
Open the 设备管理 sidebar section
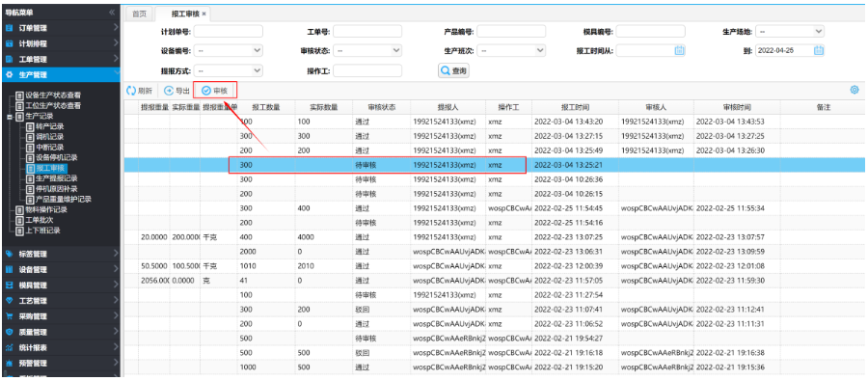pyautogui.click(x=60, y=270)
